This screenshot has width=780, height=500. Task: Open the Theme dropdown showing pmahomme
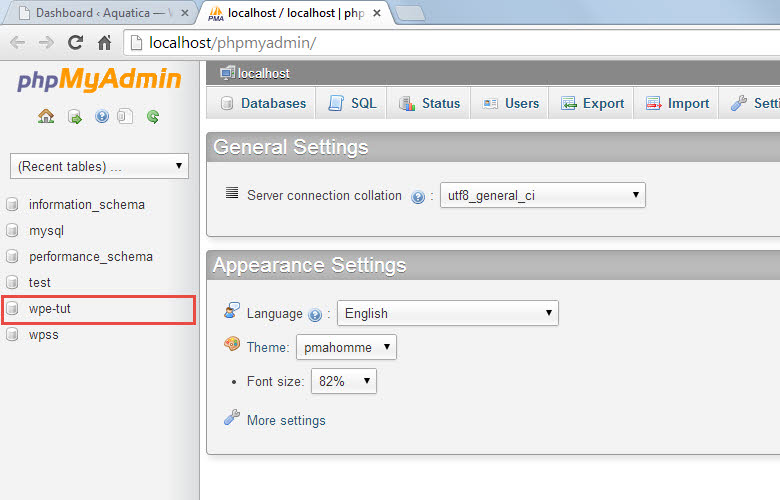point(346,347)
